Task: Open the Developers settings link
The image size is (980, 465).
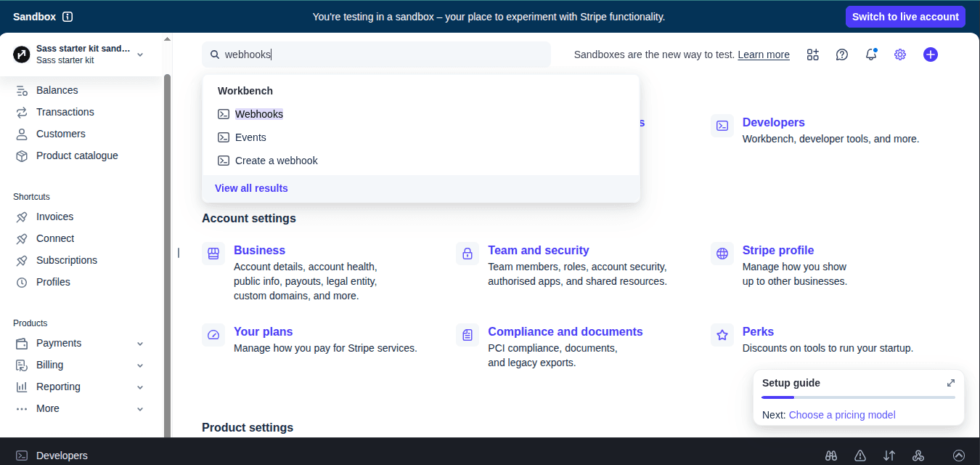Action: (x=774, y=123)
